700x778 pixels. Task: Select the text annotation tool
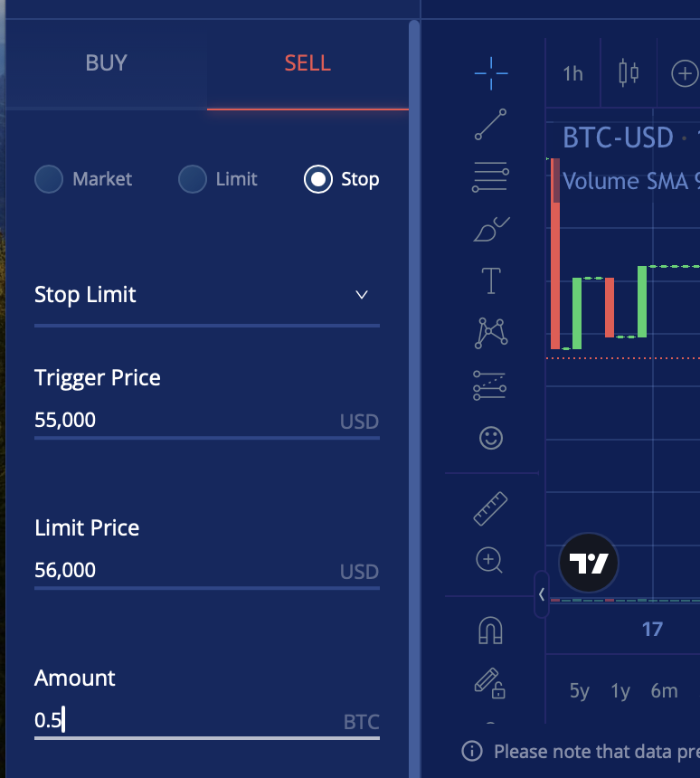click(491, 280)
